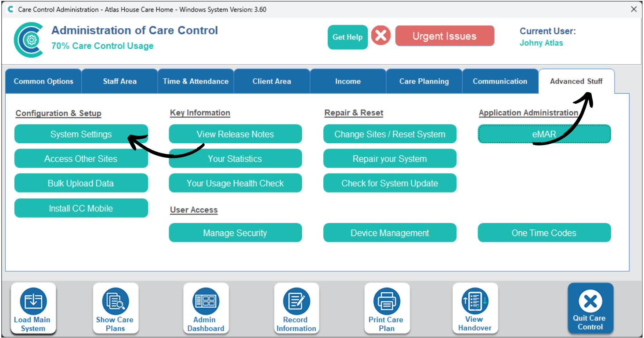This screenshot has width=644, height=338.
Task: Open View Release Notes
Action: tap(235, 134)
